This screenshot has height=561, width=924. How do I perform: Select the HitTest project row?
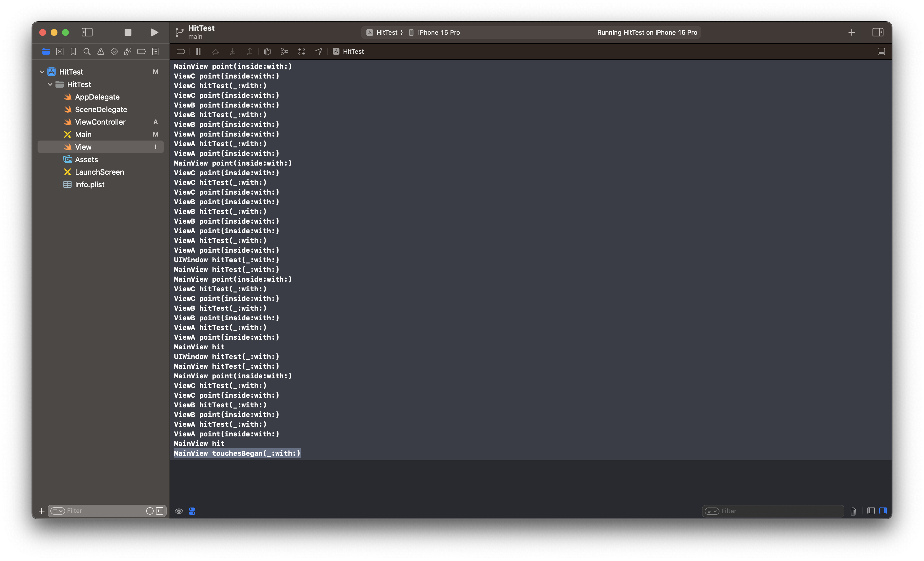(100, 72)
